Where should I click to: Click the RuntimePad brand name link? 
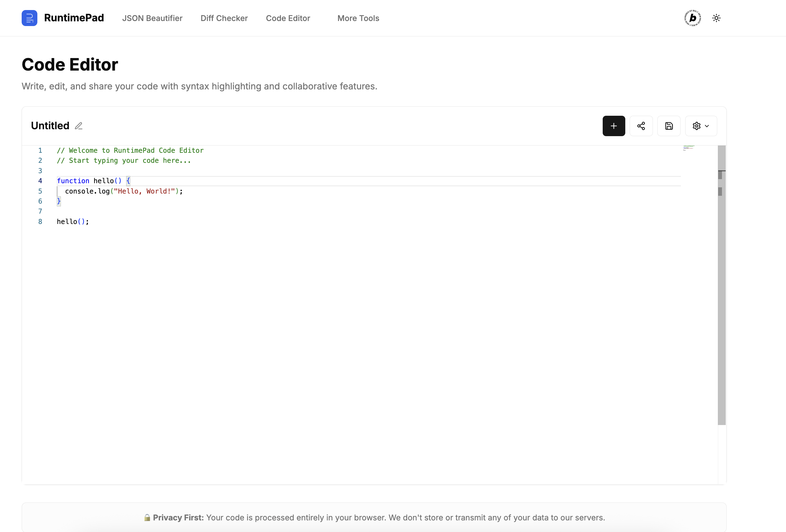74,18
